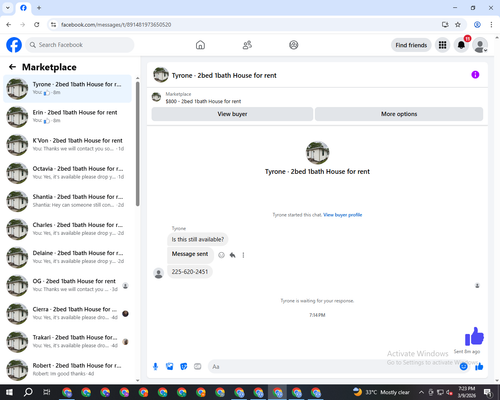Click the large sent thumbs-up sticker

[474, 336]
